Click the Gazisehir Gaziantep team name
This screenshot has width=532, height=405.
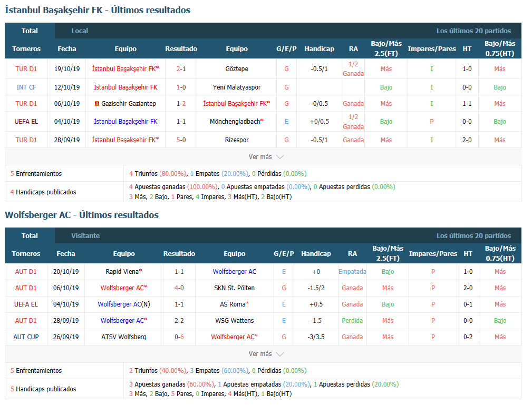point(129,104)
